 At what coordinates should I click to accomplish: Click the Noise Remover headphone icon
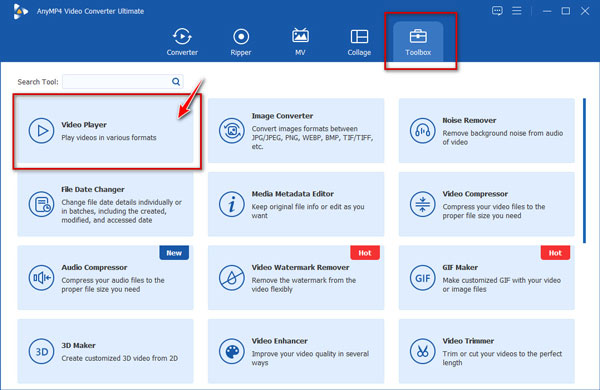point(422,131)
